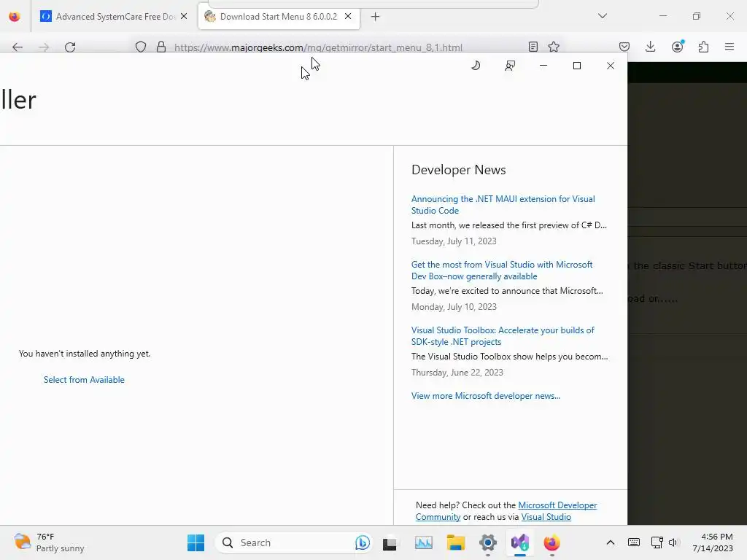
Task: Open File Explorer from taskbar
Action: [455, 542]
